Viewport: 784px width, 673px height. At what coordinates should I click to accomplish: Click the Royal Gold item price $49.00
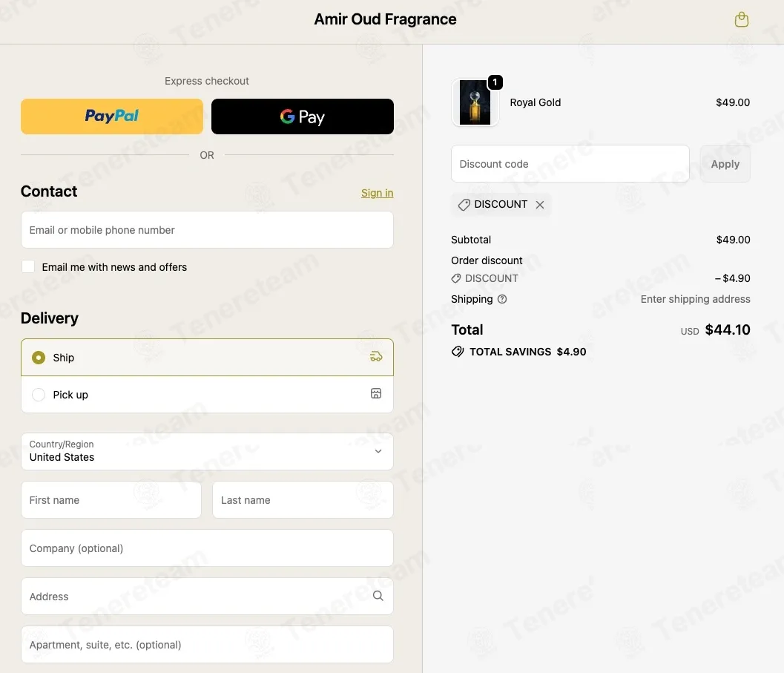click(x=733, y=102)
